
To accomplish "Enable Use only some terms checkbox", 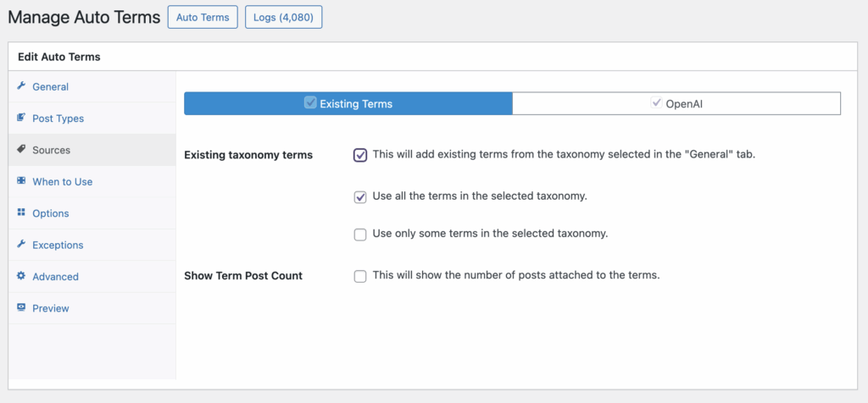I will [x=360, y=235].
